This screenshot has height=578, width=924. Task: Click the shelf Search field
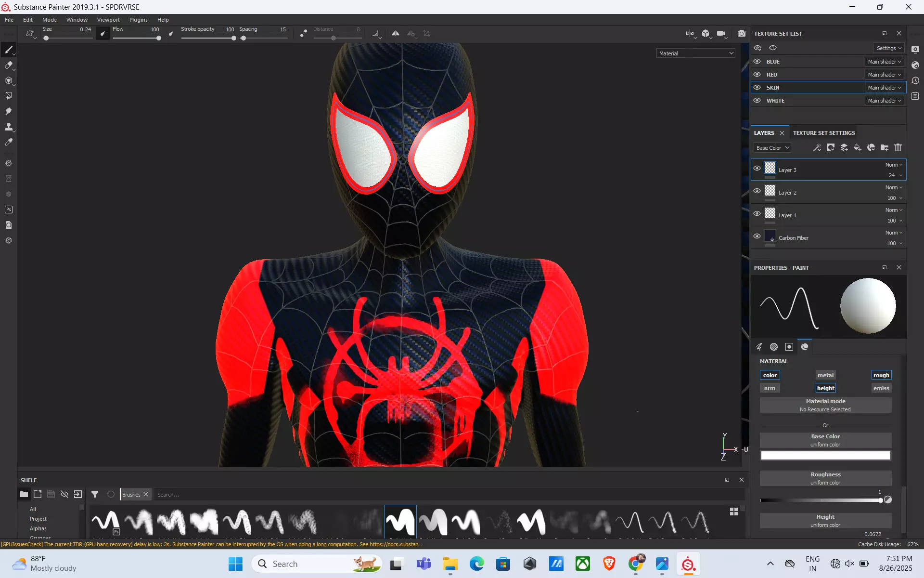coord(448,495)
